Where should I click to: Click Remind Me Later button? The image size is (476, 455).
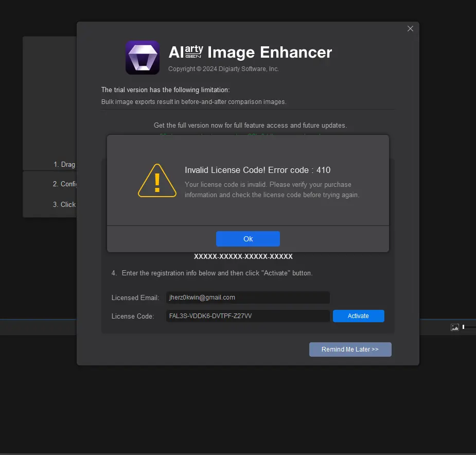tap(350, 349)
